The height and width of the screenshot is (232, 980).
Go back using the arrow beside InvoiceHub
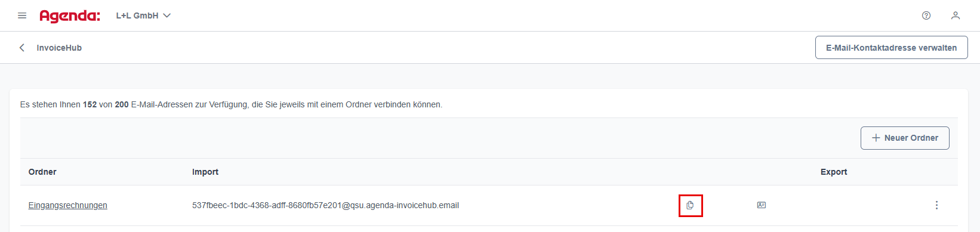point(22,48)
